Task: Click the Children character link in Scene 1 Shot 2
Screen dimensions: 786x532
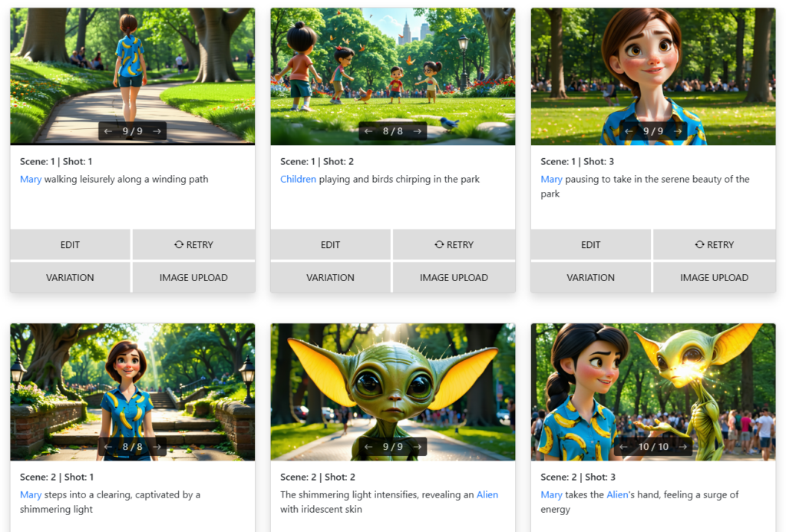Action: point(298,179)
